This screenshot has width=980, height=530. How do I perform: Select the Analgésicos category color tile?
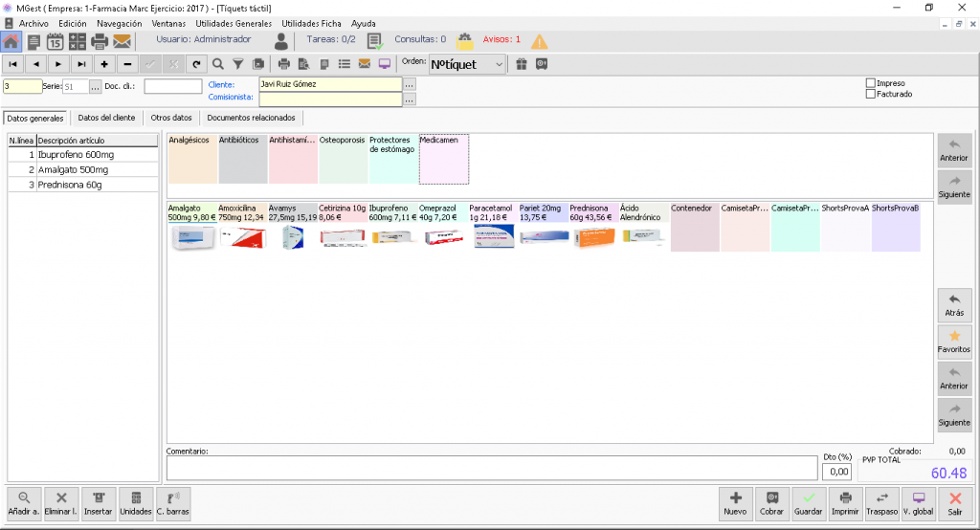192,159
